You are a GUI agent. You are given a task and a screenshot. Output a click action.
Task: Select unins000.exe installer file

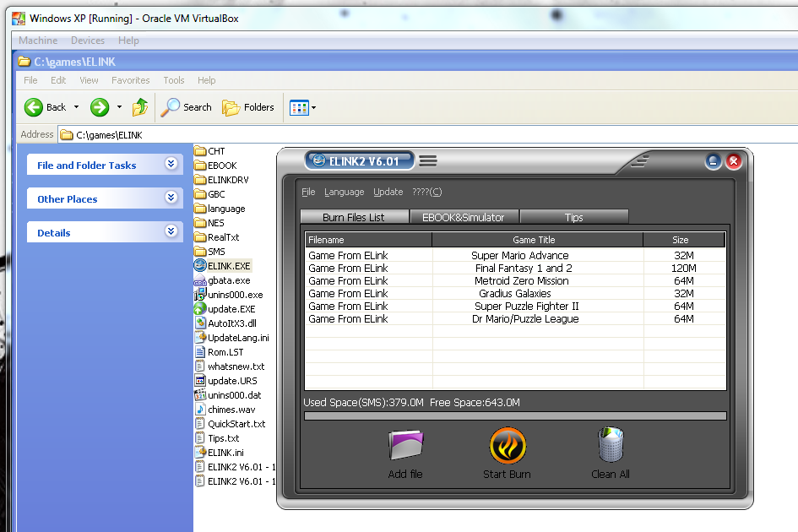coord(229,295)
